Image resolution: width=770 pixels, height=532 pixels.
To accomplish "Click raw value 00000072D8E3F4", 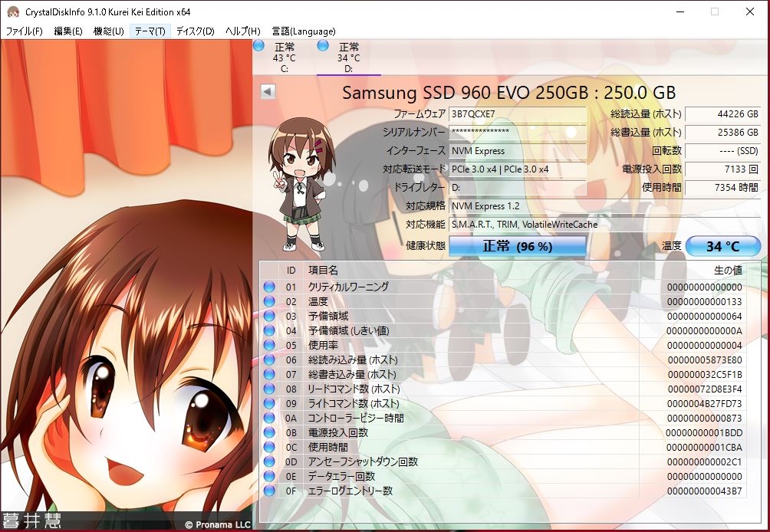I will (x=704, y=389).
